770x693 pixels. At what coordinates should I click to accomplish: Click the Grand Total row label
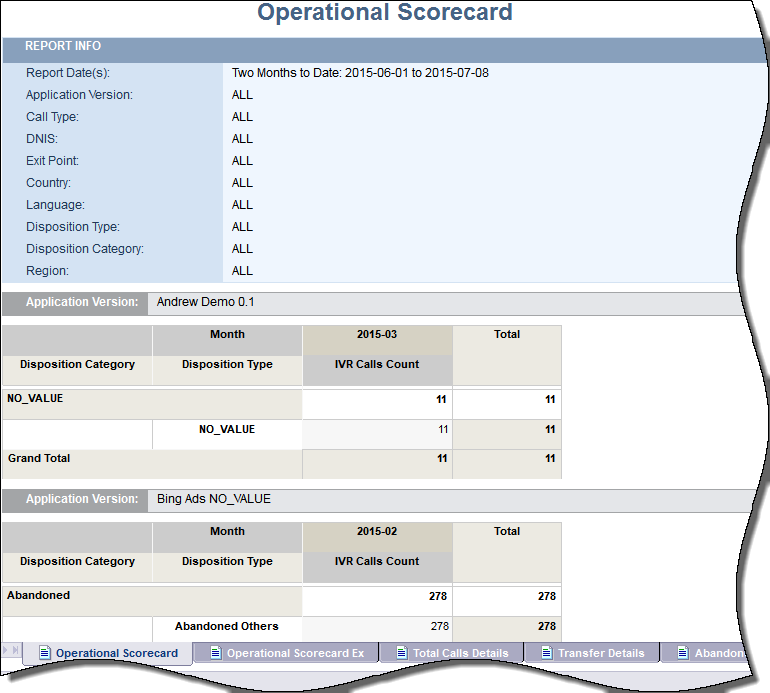(39, 459)
